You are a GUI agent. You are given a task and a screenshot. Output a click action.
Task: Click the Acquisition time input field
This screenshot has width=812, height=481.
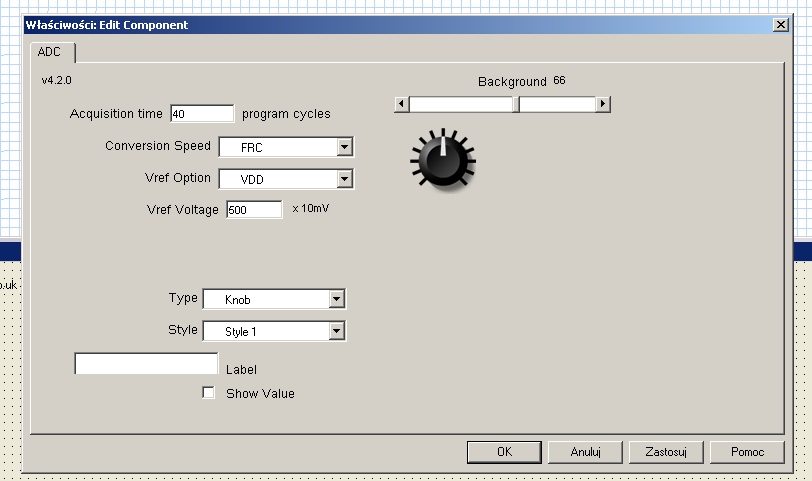[202, 114]
